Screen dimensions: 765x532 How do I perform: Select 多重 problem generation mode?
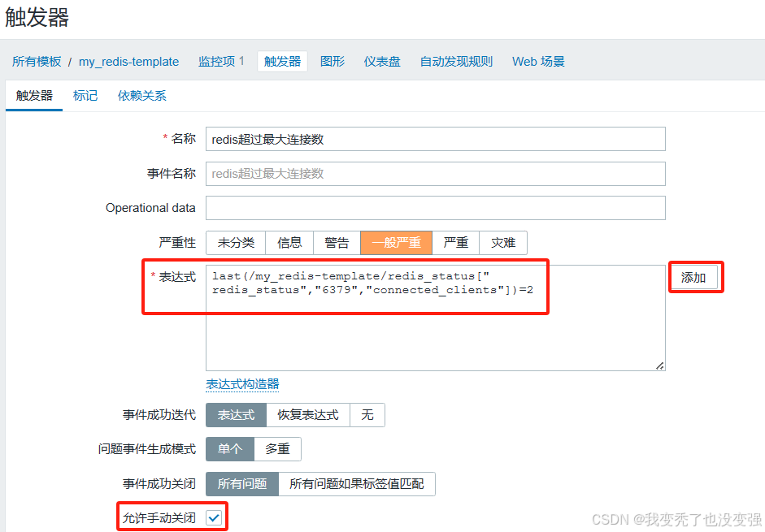pyautogui.click(x=277, y=449)
